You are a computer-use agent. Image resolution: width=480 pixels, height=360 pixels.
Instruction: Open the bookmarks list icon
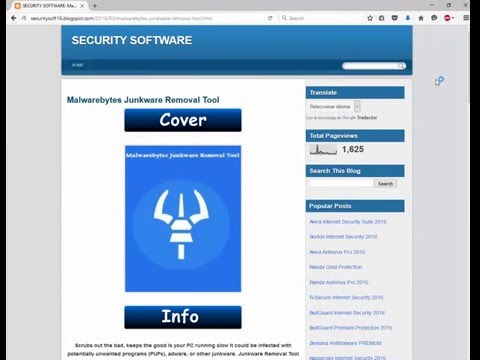click(x=382, y=18)
